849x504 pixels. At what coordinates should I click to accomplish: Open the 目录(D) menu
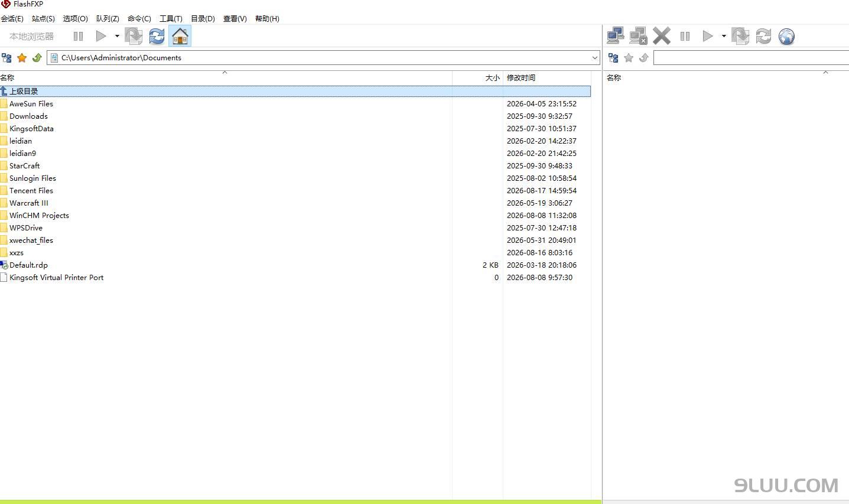click(x=203, y=19)
